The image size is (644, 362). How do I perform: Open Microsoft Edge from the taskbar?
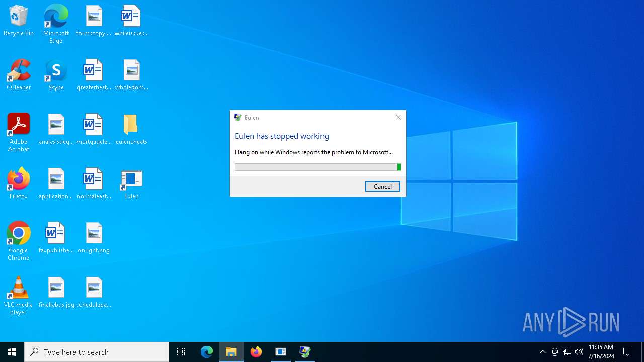coord(207,352)
